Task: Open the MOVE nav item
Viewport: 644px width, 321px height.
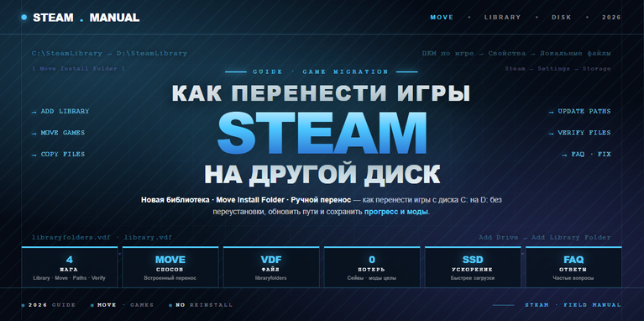Action: click(x=442, y=18)
